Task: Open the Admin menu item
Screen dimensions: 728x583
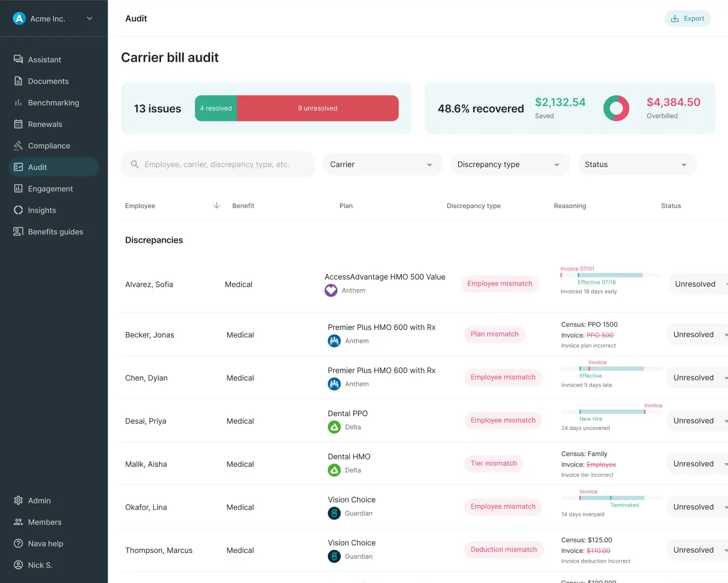Action: tap(39, 500)
